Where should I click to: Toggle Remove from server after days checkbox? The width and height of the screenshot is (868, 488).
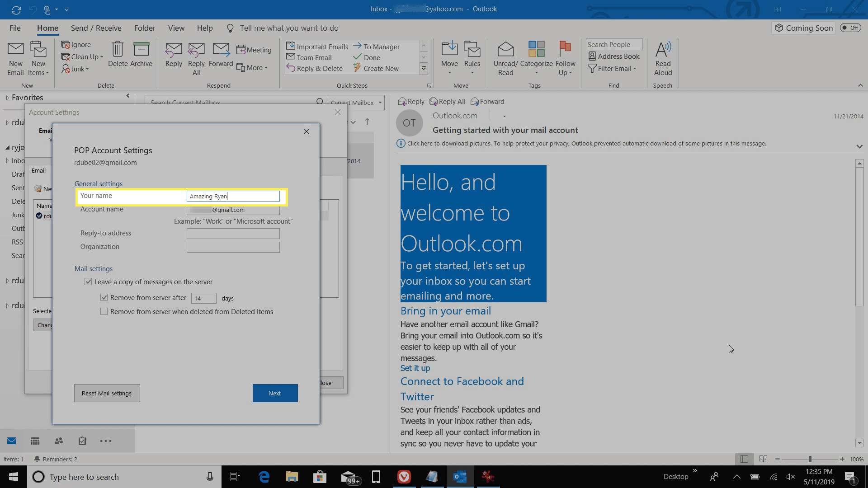tap(104, 297)
